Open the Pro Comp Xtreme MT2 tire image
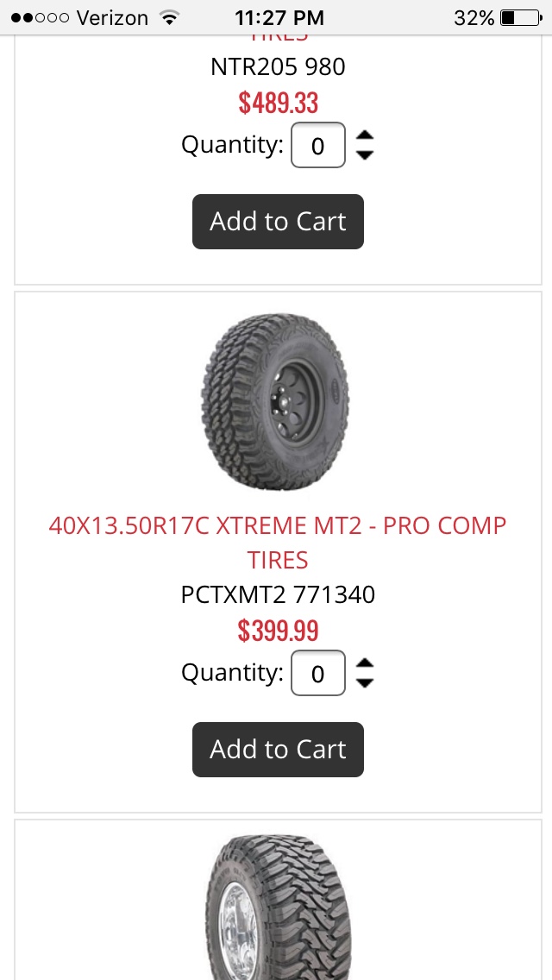This screenshot has height=980, width=552. point(278,402)
